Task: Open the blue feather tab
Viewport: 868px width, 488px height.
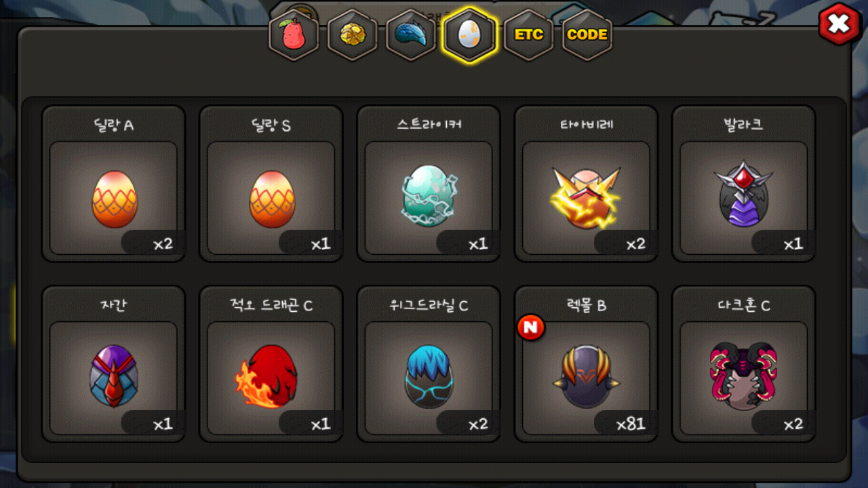Action: [x=410, y=35]
